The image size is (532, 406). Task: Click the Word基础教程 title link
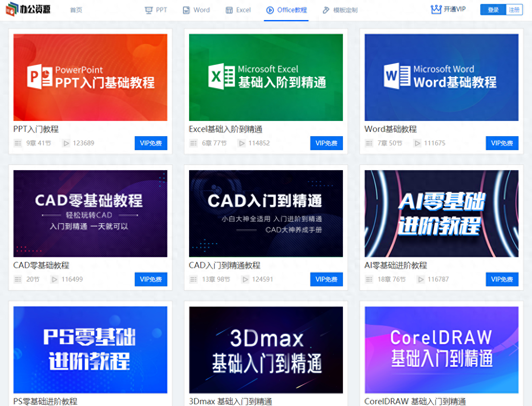[391, 129]
